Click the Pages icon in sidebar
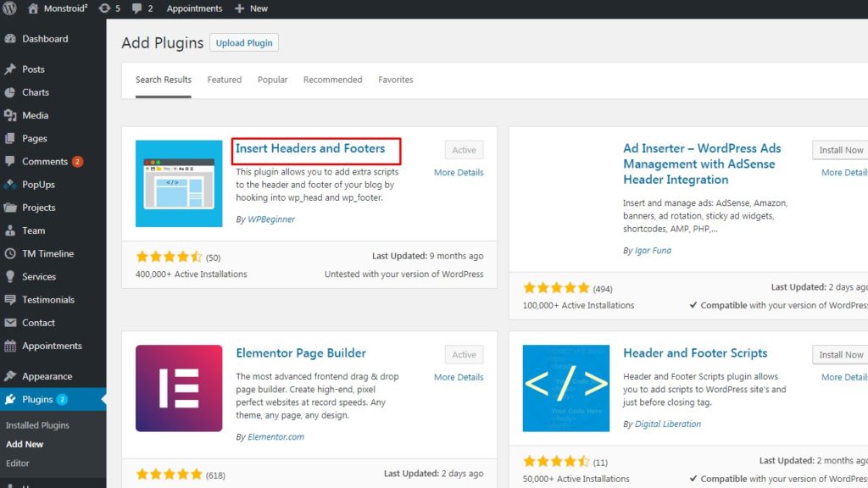This screenshot has width=868, height=488. [x=10, y=138]
